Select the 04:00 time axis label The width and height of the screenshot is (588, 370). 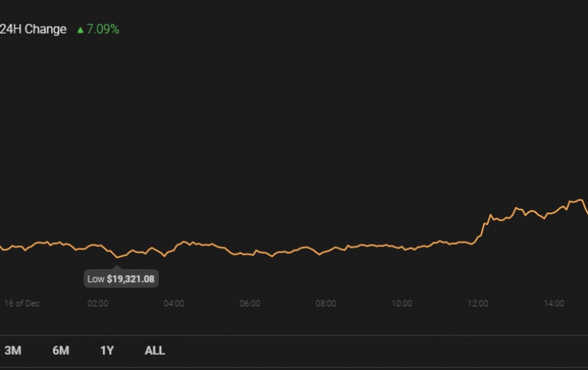tap(174, 303)
